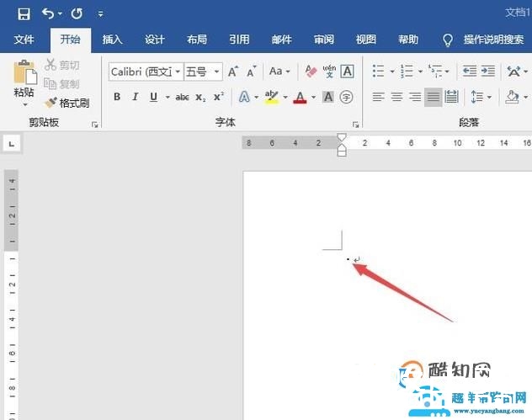Click the first line indent marker on ruler

(x=342, y=137)
